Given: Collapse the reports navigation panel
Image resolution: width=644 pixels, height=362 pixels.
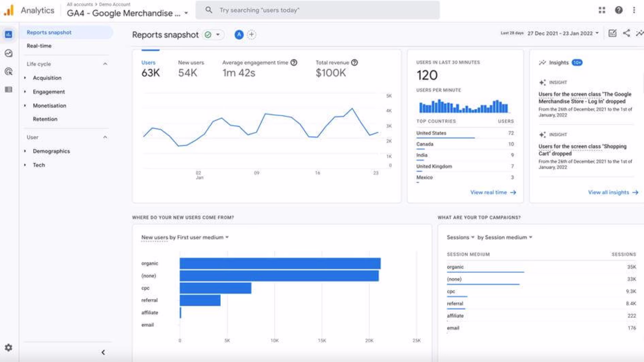Looking at the screenshot, I should point(103,352).
